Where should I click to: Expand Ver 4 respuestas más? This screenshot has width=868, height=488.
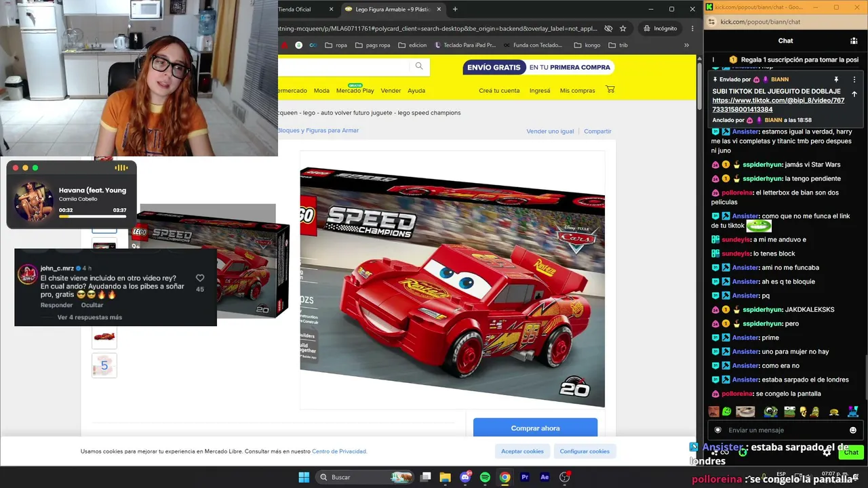point(90,317)
